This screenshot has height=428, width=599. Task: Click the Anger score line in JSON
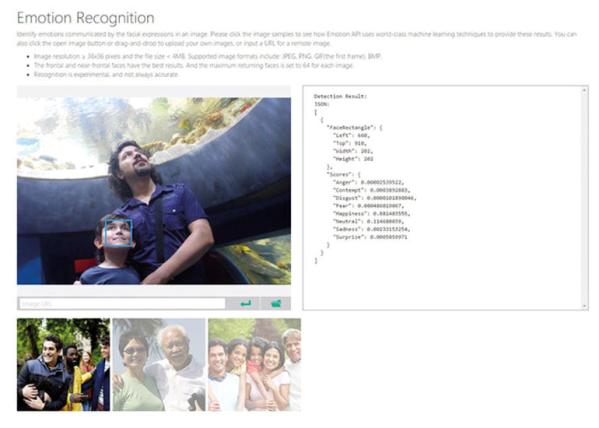(368, 182)
